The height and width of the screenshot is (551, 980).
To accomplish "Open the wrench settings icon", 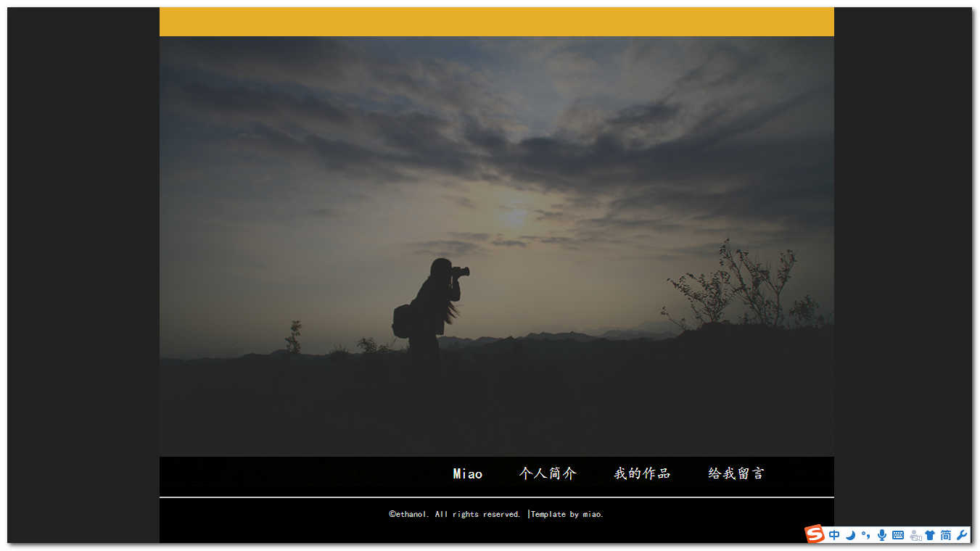I will pyautogui.click(x=962, y=535).
